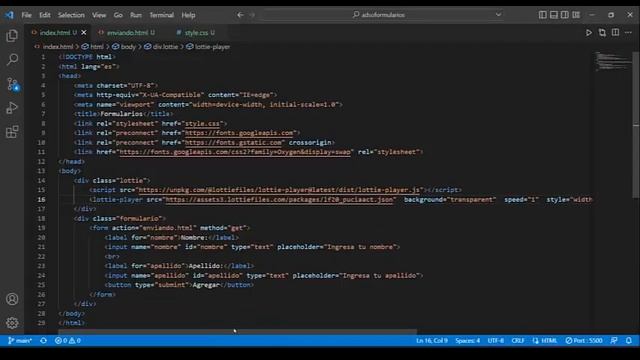Screen dimensions: 640x360
Task: Toggle the primary side bar layout icon
Action: point(542,15)
